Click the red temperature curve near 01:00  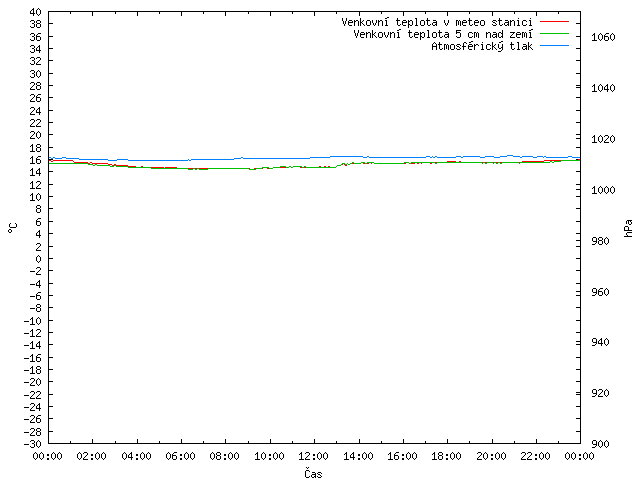[x=70, y=160]
